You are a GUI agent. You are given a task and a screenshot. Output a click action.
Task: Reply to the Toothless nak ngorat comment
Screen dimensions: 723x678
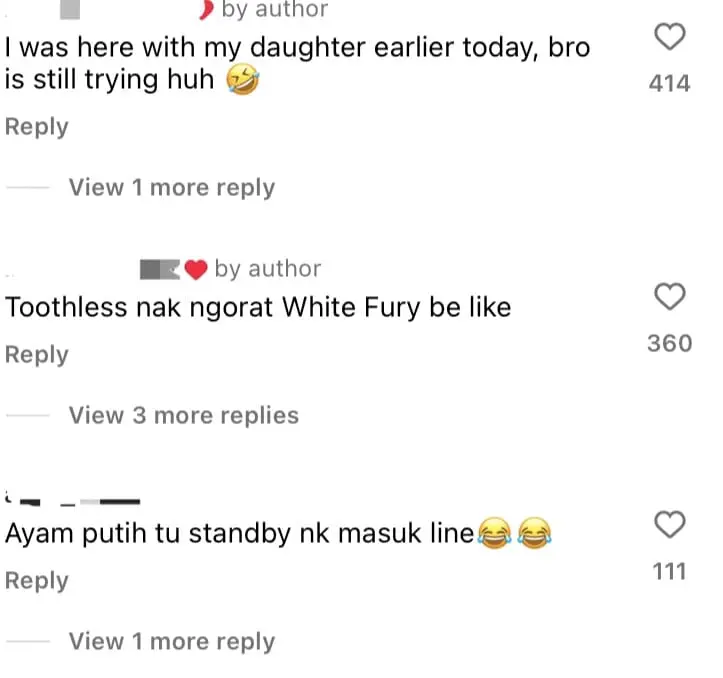click(37, 355)
